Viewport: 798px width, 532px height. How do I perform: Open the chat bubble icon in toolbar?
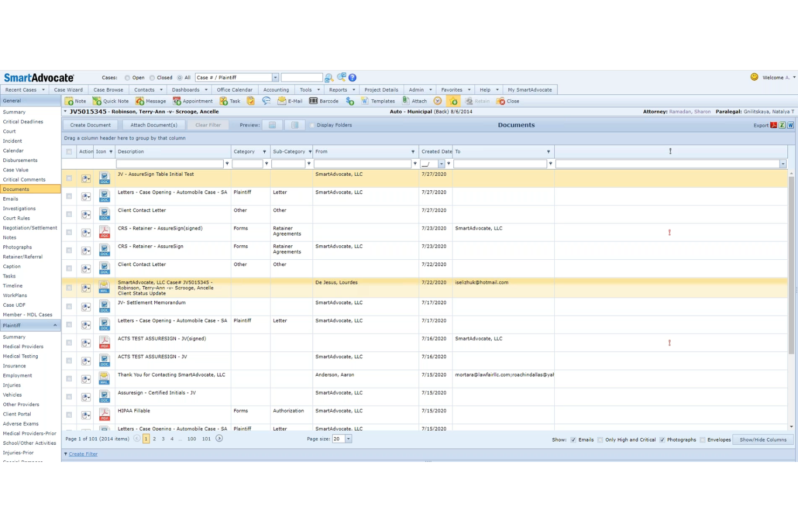pyautogui.click(x=266, y=101)
